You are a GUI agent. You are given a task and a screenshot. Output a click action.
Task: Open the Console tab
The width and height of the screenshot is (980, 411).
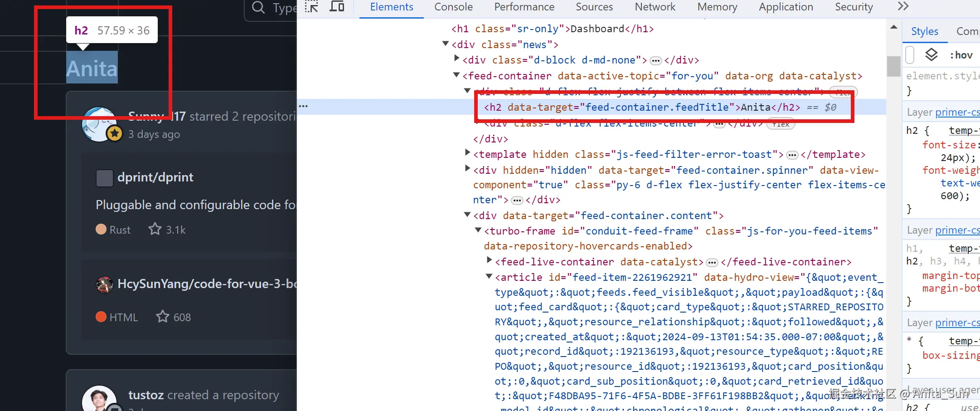[453, 7]
